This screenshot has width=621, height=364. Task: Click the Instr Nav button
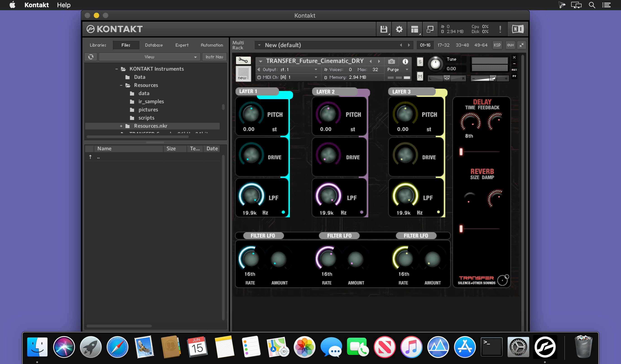[214, 57]
